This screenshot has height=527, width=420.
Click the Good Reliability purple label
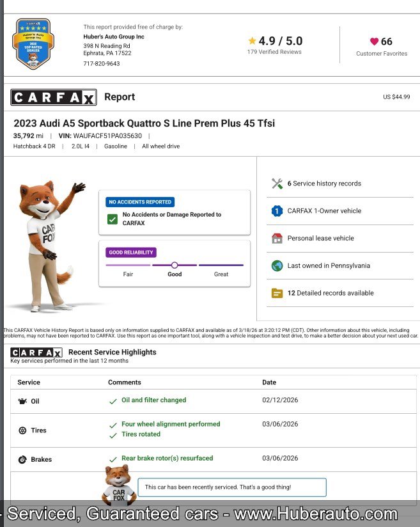point(131,253)
